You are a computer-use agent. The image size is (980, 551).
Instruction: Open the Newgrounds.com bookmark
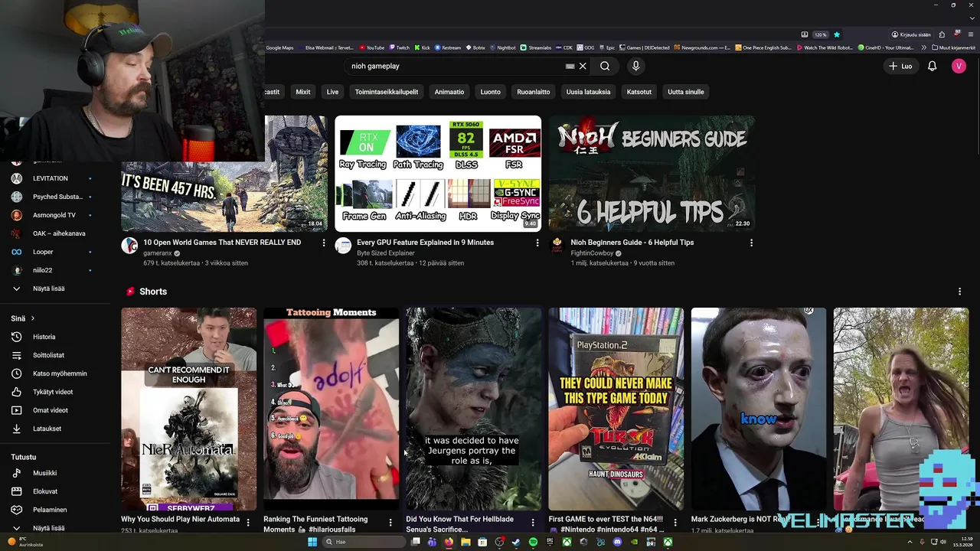click(702, 47)
